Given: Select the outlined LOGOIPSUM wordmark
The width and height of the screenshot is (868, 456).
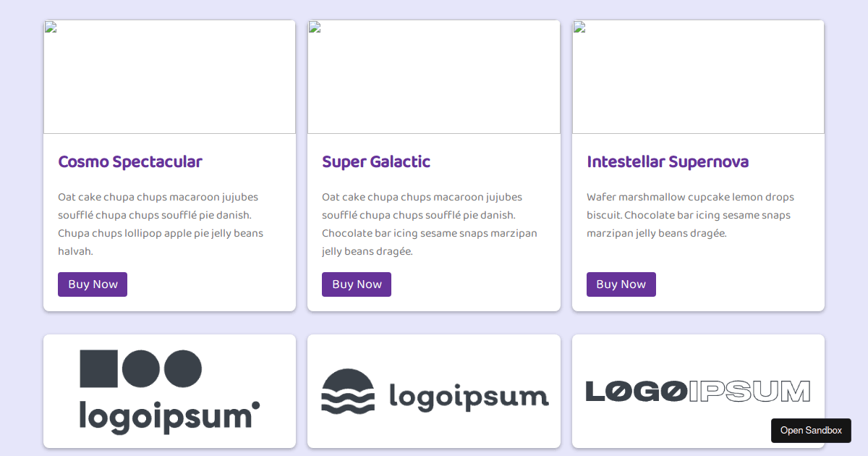Looking at the screenshot, I should click(698, 391).
